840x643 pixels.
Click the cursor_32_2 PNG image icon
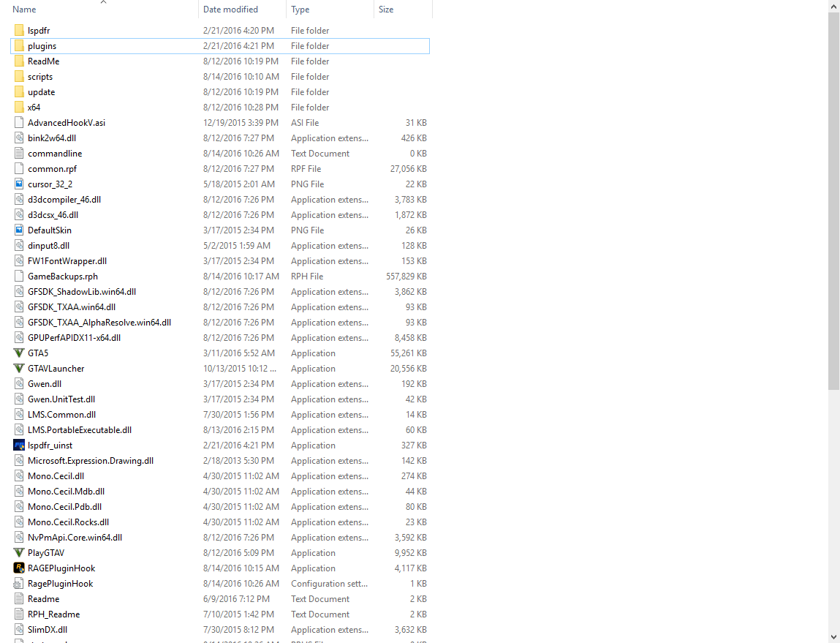coord(19,184)
